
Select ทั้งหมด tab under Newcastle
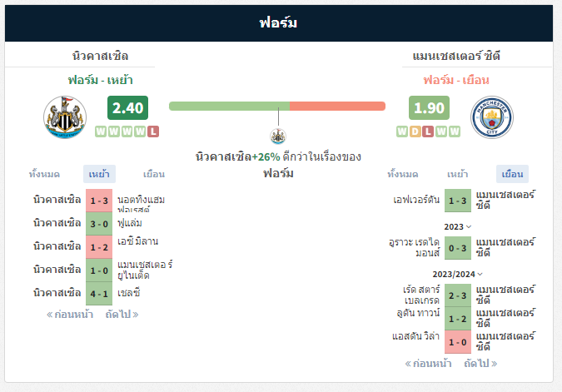(x=44, y=174)
